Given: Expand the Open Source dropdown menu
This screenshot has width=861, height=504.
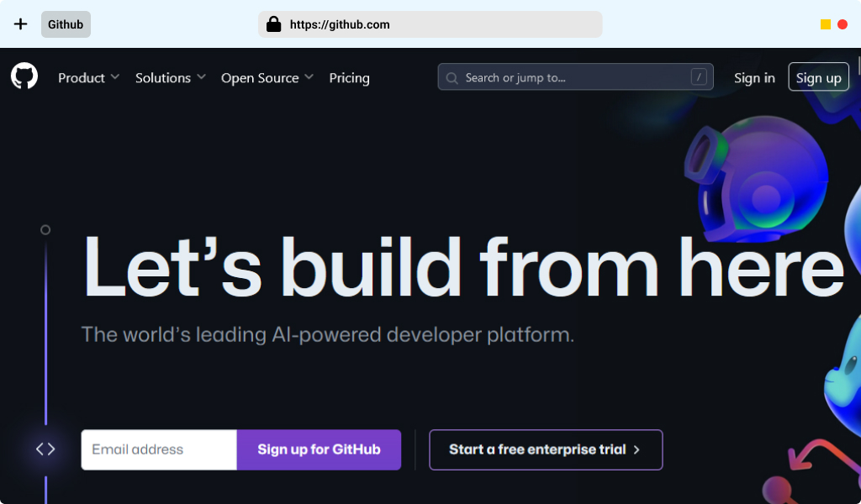Looking at the screenshot, I should pyautogui.click(x=267, y=78).
